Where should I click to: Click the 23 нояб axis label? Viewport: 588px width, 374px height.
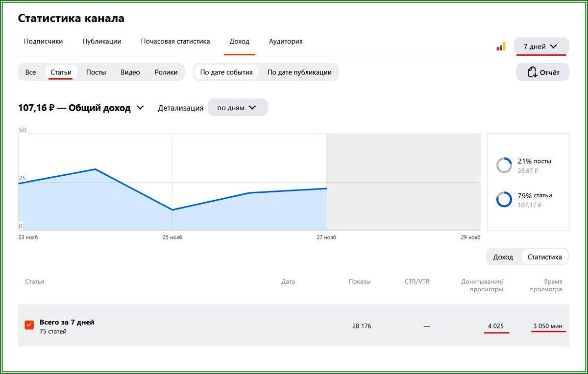point(28,237)
